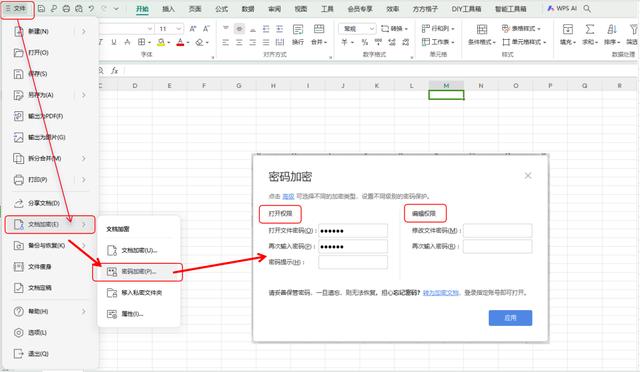This screenshot has width=640, height=372.
Task: Click the borders icon in font group
Action: coord(141,42)
